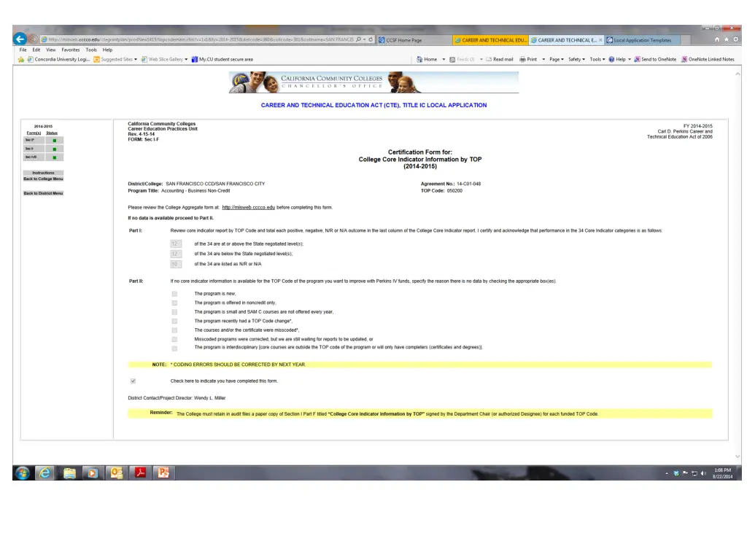Image resolution: width=747 pixels, height=560 pixels.
Task: Switch to CCSF Home Page tab
Action: click(x=414, y=40)
